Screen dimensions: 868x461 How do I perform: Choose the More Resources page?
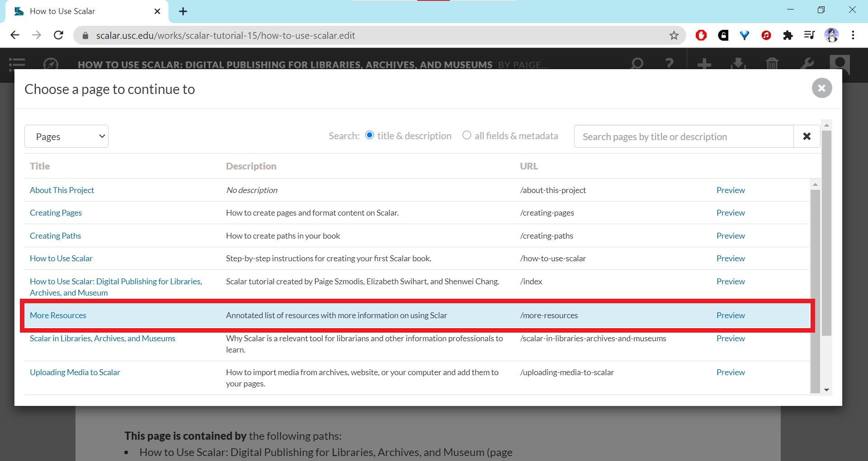click(58, 315)
